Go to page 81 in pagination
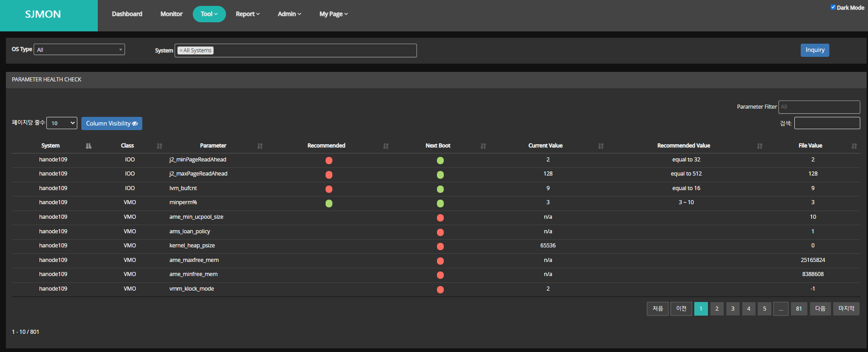The image size is (868, 352). coord(799,309)
